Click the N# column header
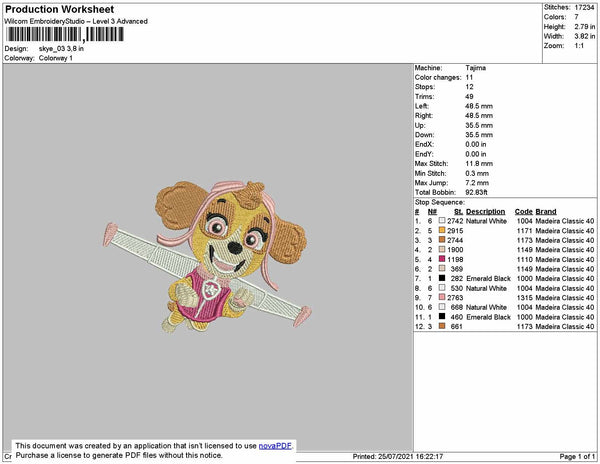600x464 pixels. point(432,212)
